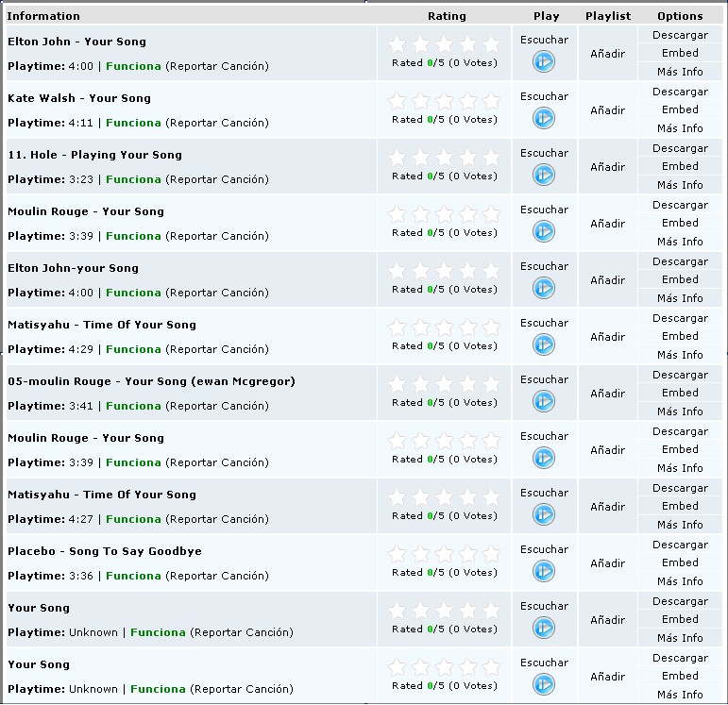Screen dimensions: 728x705
Task: Rate Placebo song with the first star
Action: coord(397,554)
